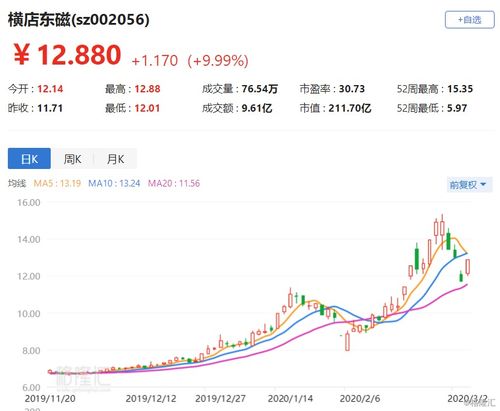
Task: Click the 2020/1/14 date axis label
Action: click(x=290, y=399)
